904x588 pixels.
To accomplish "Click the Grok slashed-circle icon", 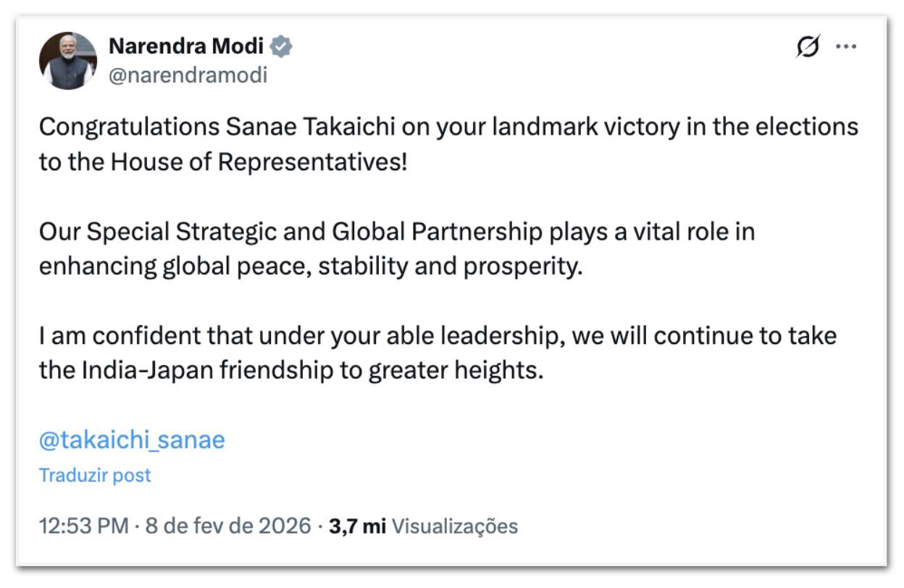I will (x=808, y=48).
